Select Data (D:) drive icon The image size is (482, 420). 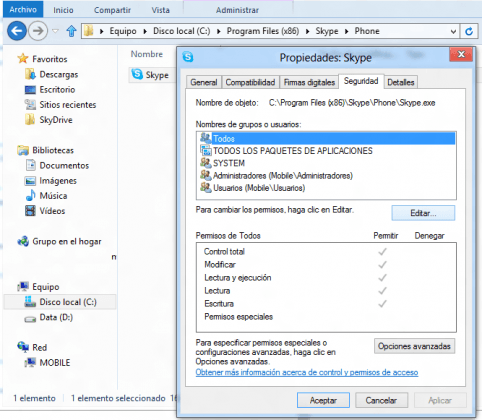(30, 318)
